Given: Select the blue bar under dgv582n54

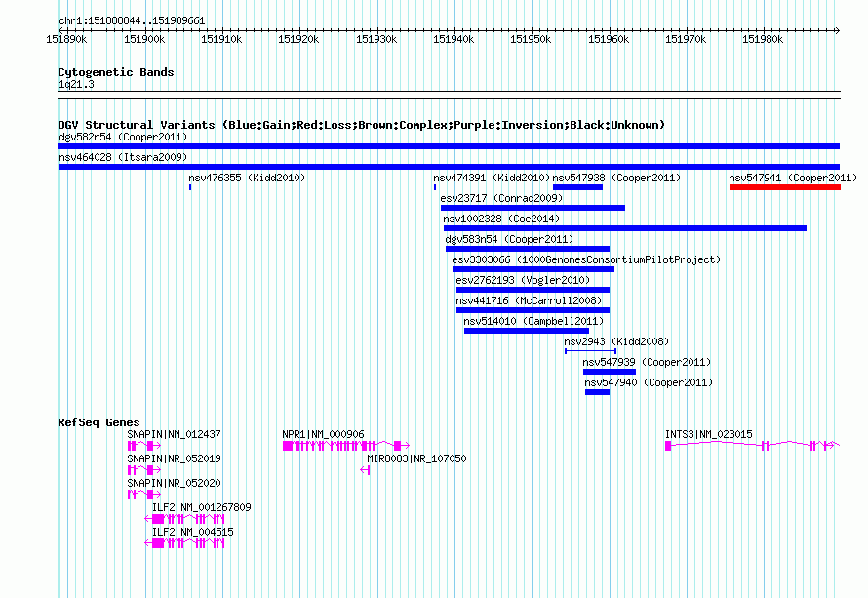Looking at the screenshot, I should pyautogui.click(x=449, y=146).
